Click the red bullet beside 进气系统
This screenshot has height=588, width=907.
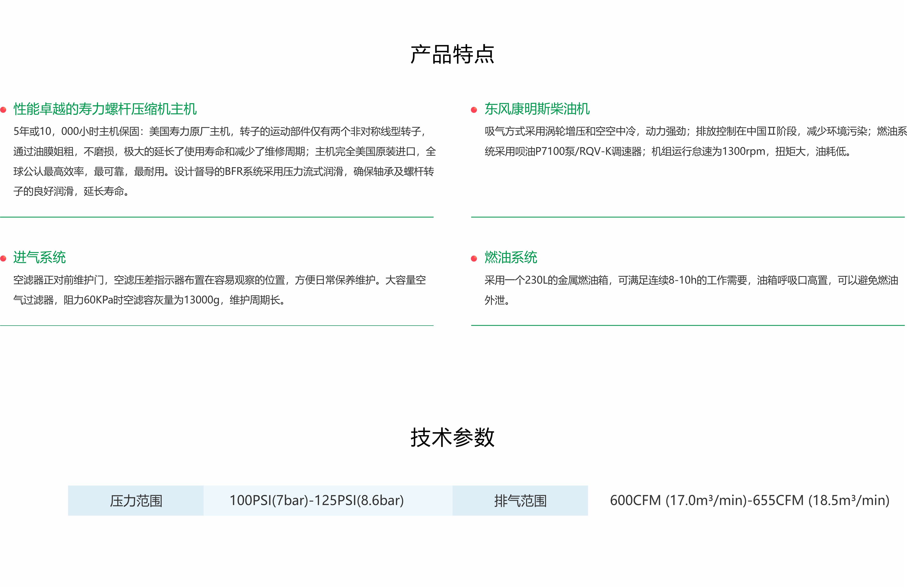pyautogui.click(x=3, y=259)
